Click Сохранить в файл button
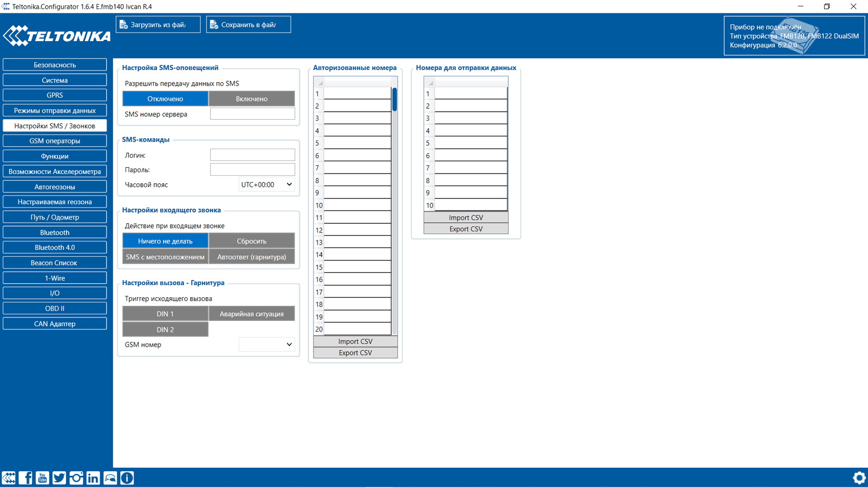868x488 pixels. click(248, 24)
